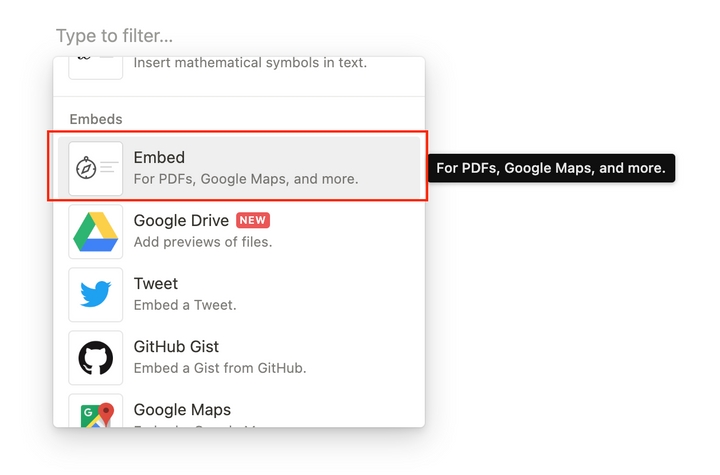Focus the Type to filter field

coord(114,36)
